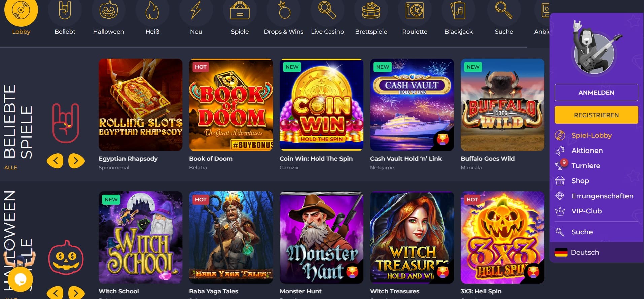This screenshot has width=644, height=299.
Task: View ALLE beliebte Spiele link
Action: pos(11,167)
